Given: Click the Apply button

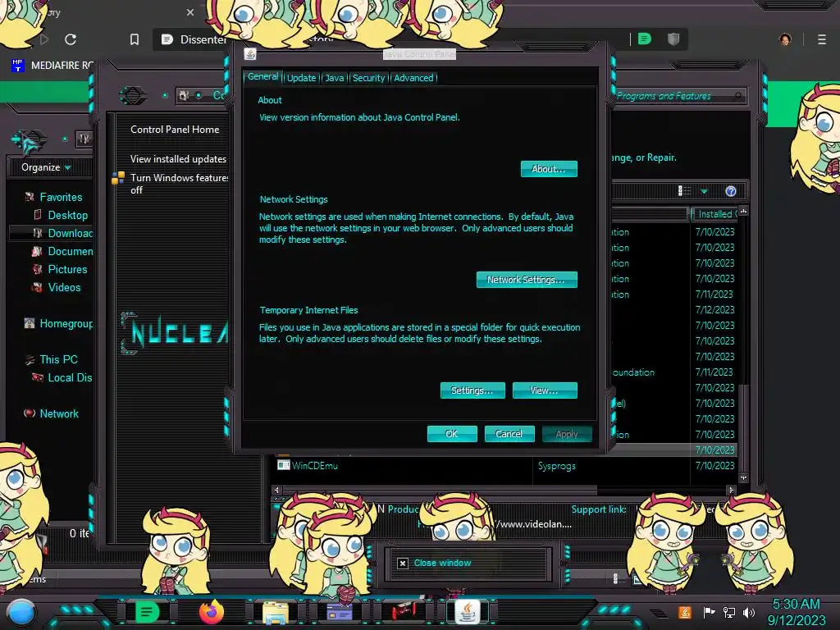Looking at the screenshot, I should point(567,434).
